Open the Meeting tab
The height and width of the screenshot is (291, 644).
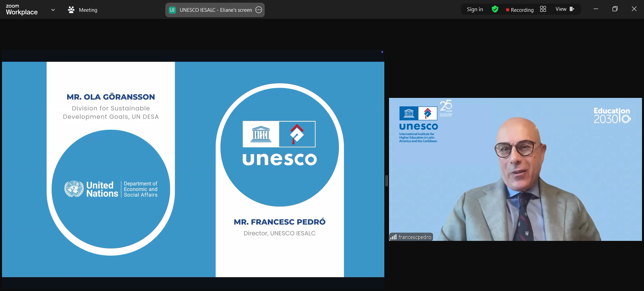tap(83, 10)
